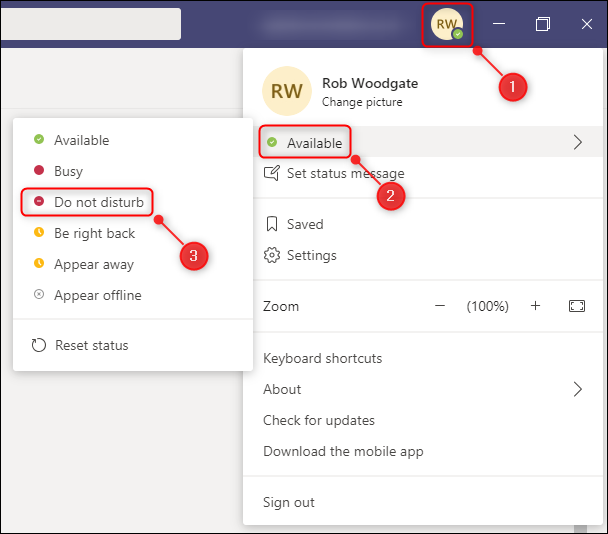Image resolution: width=608 pixels, height=534 pixels.
Task: Click the Set status message edit icon
Action: click(x=271, y=174)
